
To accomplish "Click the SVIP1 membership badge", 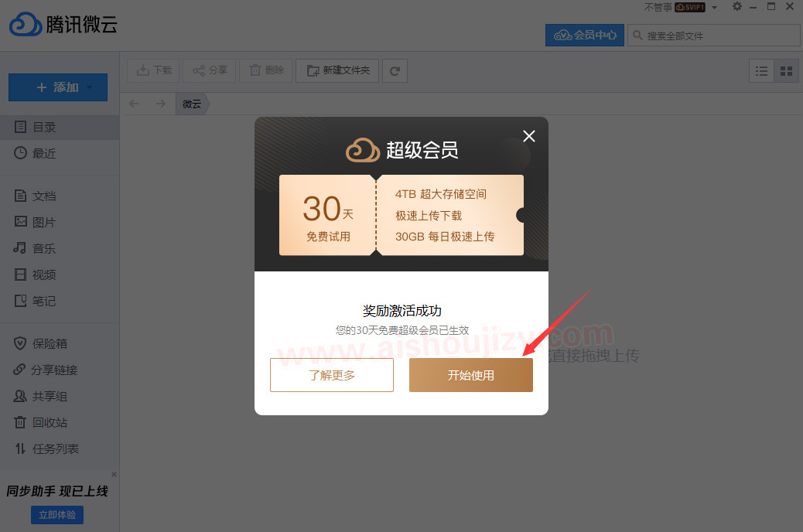I will pyautogui.click(x=690, y=7).
